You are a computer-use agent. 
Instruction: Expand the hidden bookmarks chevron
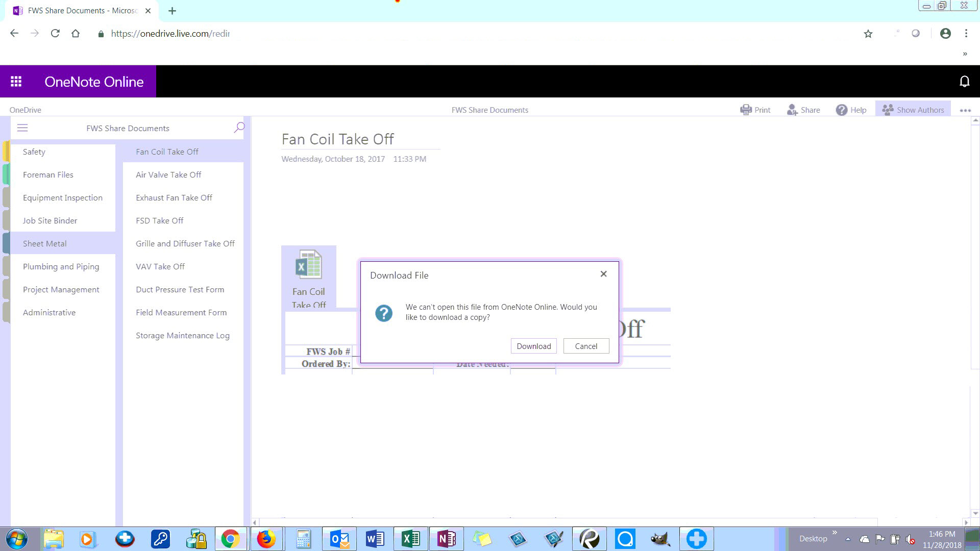pos(965,54)
